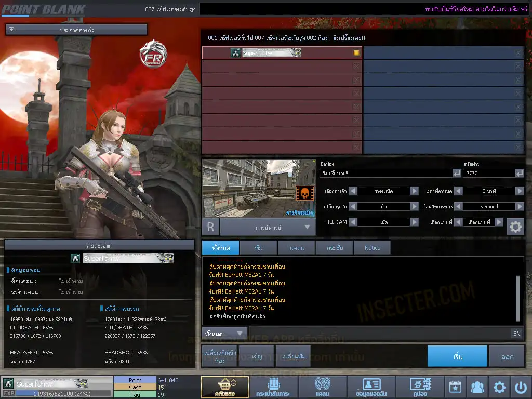The image size is (532, 399).
Task: Open the coupon icon in bottom bar
Action: click(x=420, y=387)
